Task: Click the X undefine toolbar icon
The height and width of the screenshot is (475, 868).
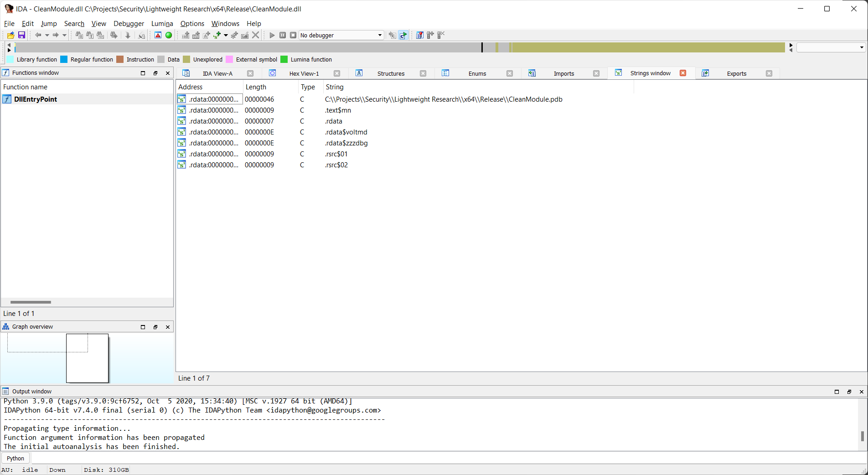Action: (256, 35)
